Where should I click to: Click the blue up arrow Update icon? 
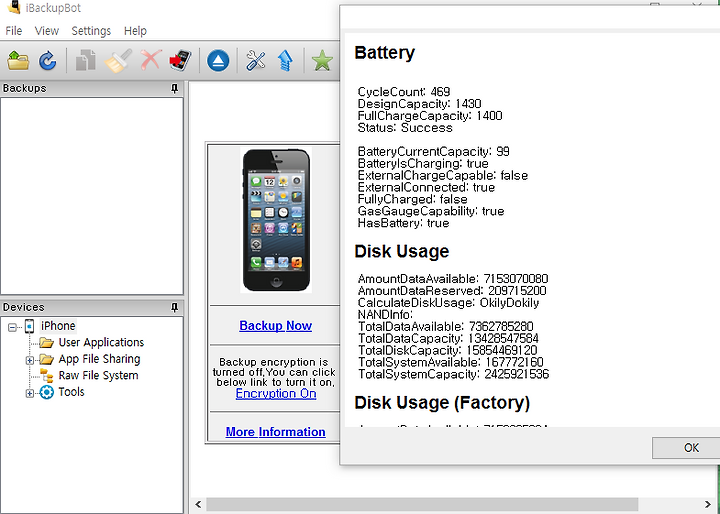tap(285, 60)
